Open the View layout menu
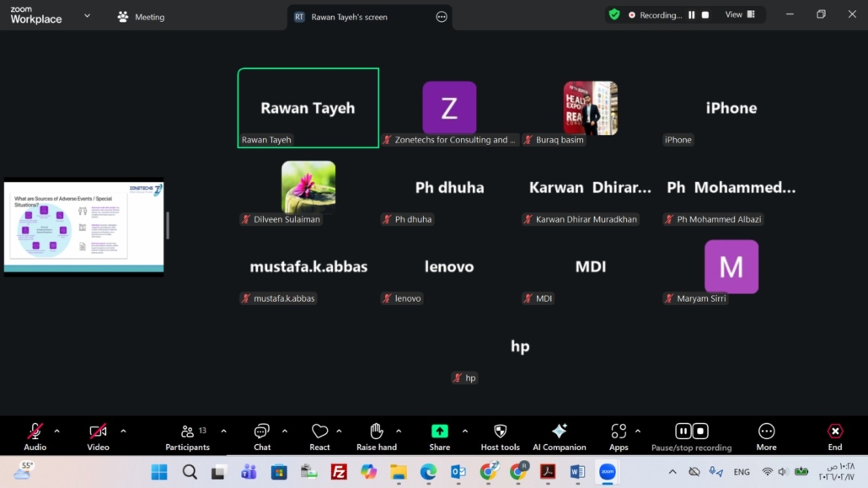The height and width of the screenshot is (488, 868). 740,14
